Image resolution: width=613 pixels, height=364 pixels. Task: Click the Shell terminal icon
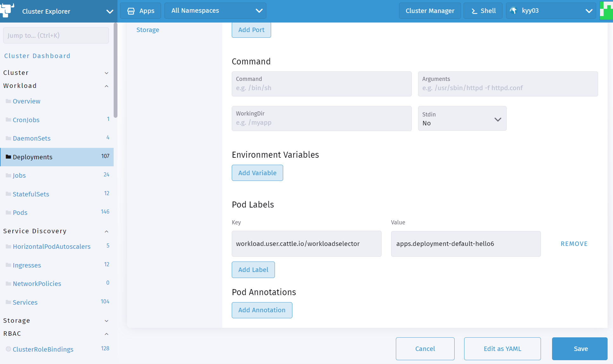(x=474, y=11)
